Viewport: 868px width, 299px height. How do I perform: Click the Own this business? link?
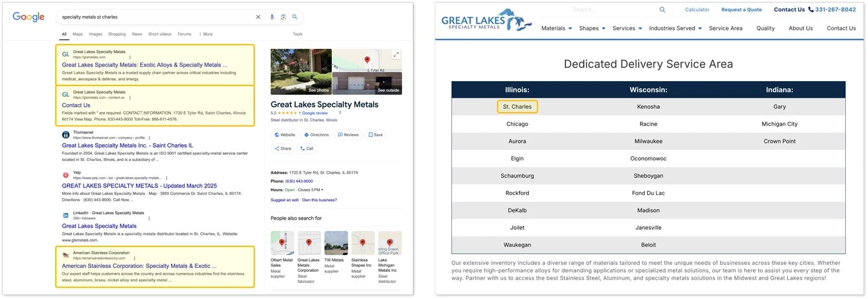point(319,200)
